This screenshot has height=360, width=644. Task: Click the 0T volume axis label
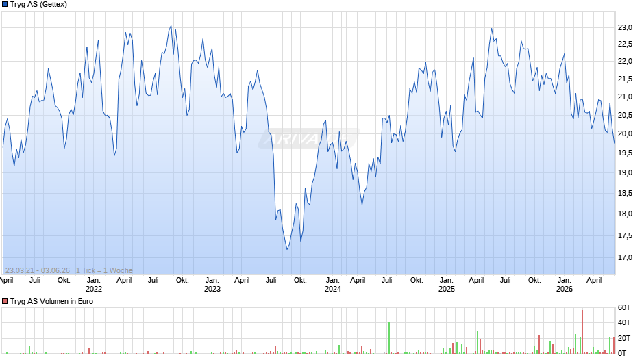tap(622, 353)
